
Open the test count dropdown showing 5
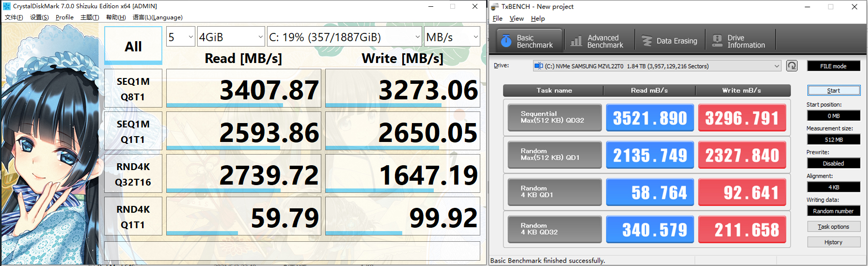180,37
